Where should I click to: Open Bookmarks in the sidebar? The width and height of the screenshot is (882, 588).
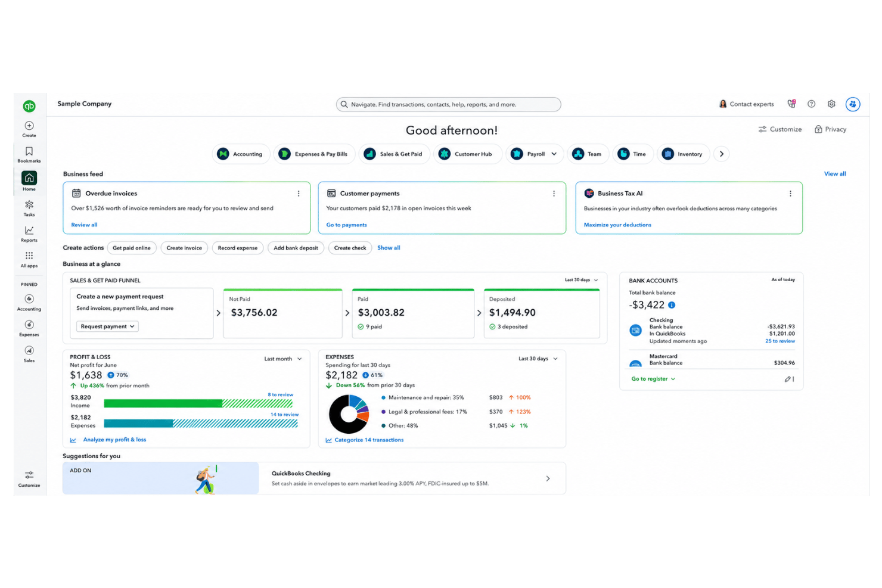coord(29,155)
